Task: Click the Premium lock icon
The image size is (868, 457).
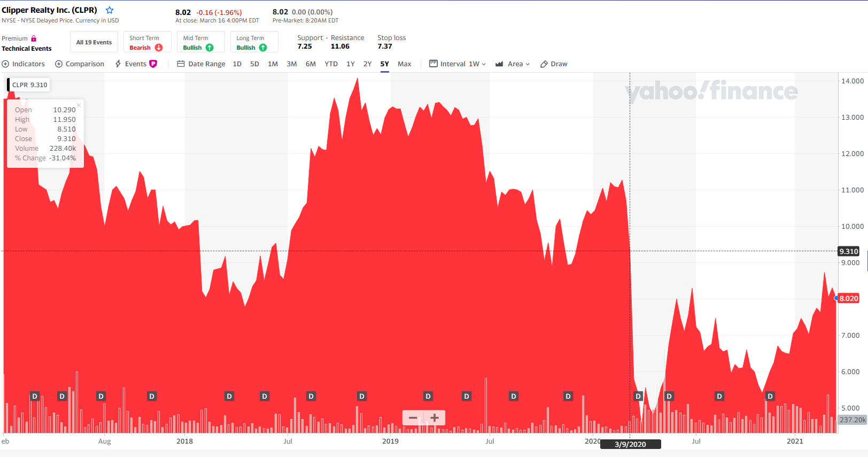Action: [34, 38]
